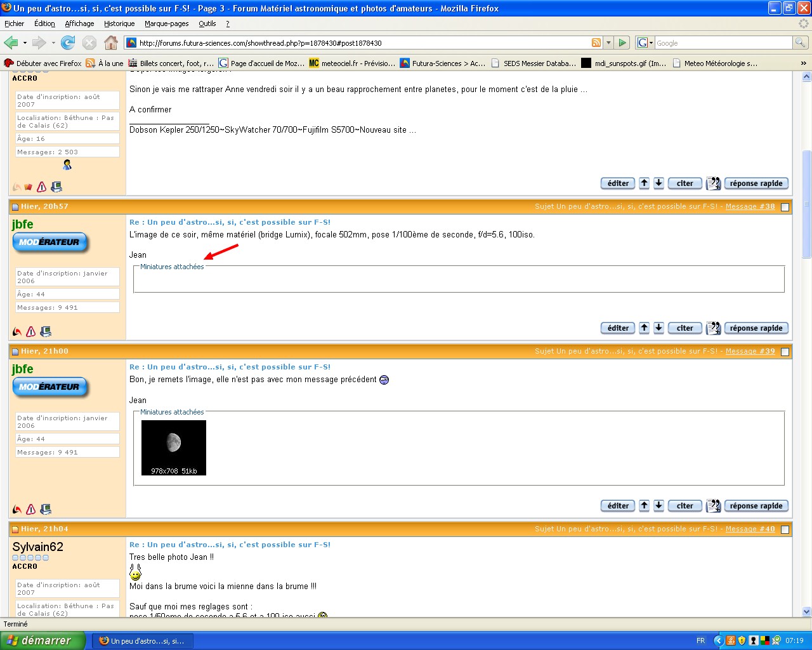
Task: Click the Google search field
Action: pos(723,43)
